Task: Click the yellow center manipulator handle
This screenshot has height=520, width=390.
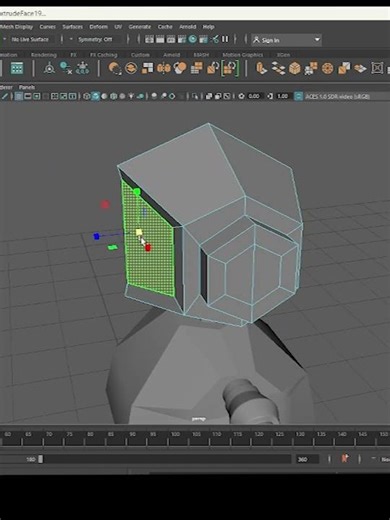Action: click(139, 232)
